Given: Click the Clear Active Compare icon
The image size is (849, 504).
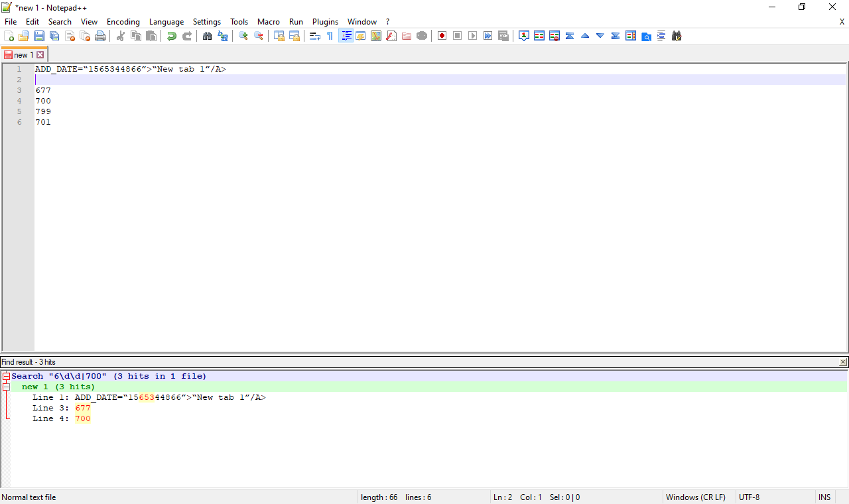Looking at the screenshot, I should click(555, 36).
